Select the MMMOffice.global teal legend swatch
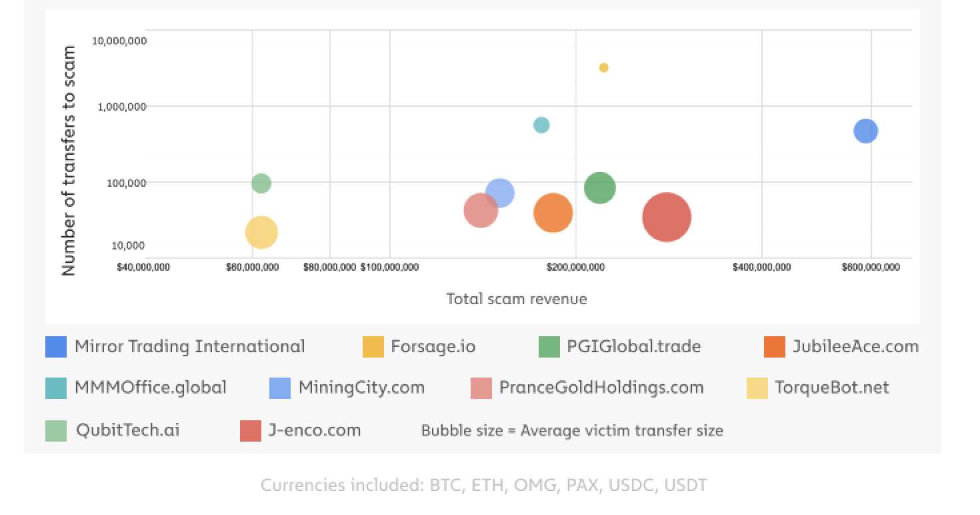This screenshot has width=980, height=515. pos(56,388)
